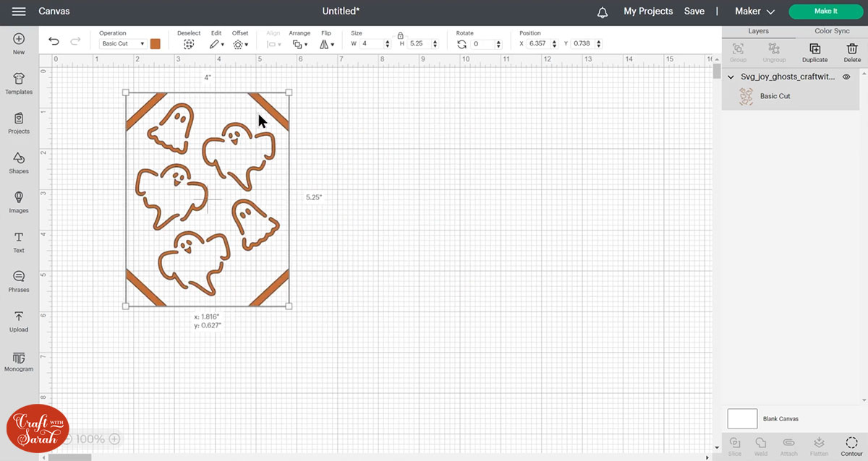Open the Operation Basic Cut dropdown
Image resolution: width=868 pixels, height=461 pixels.
click(x=122, y=44)
